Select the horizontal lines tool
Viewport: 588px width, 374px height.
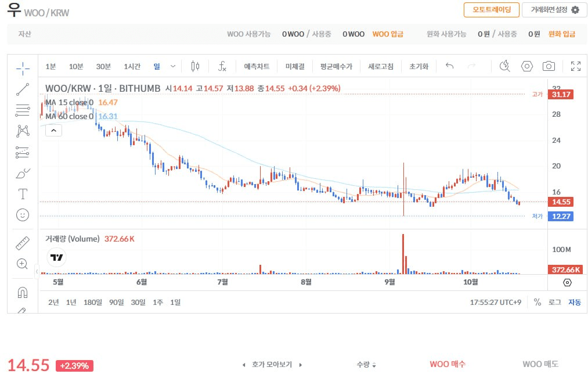23,110
